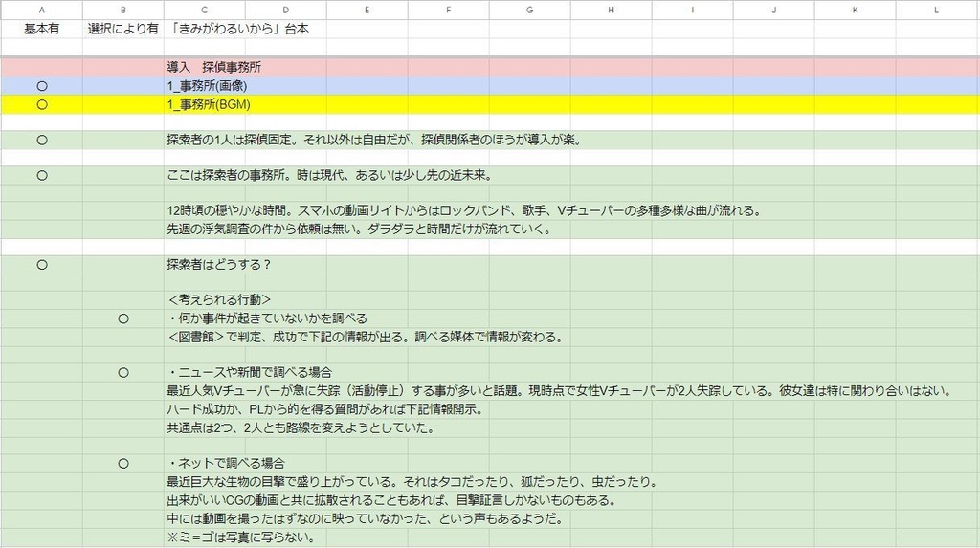This screenshot has height=548, width=980.
Task: Select column G header
Action: click(x=529, y=10)
